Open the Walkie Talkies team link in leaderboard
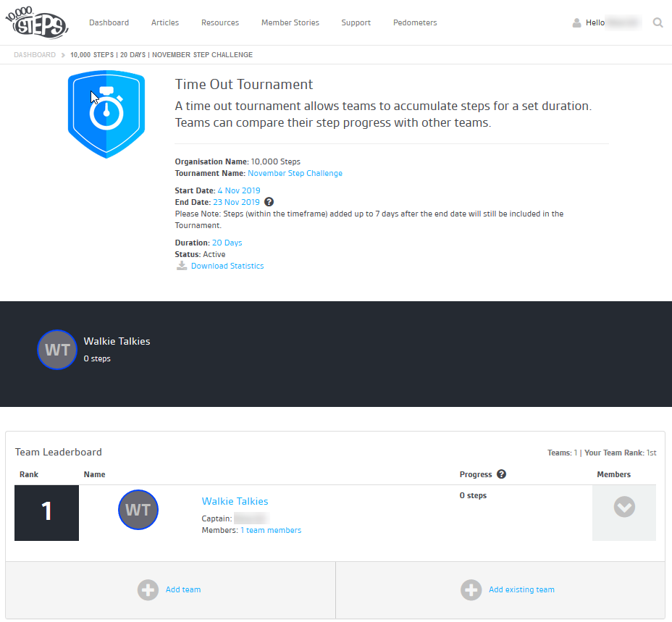Viewport: 672px width, 622px height. click(x=235, y=501)
